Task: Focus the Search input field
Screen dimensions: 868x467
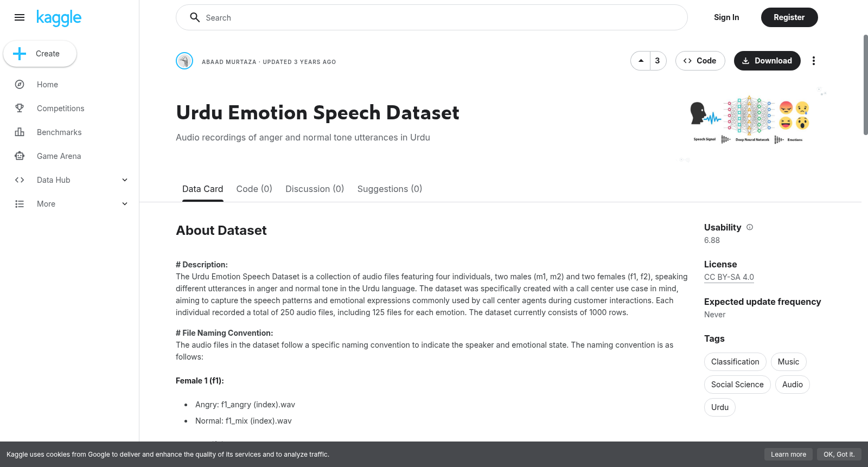Action: click(x=432, y=17)
